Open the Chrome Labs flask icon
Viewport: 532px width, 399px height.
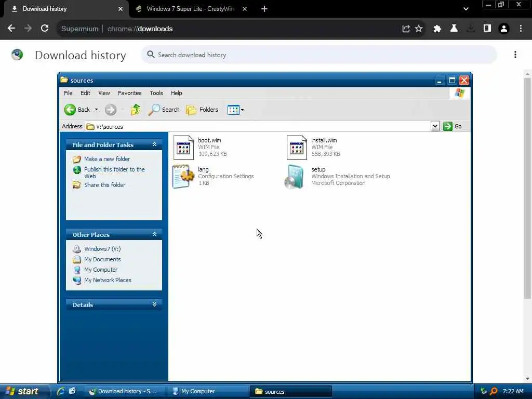click(x=454, y=29)
